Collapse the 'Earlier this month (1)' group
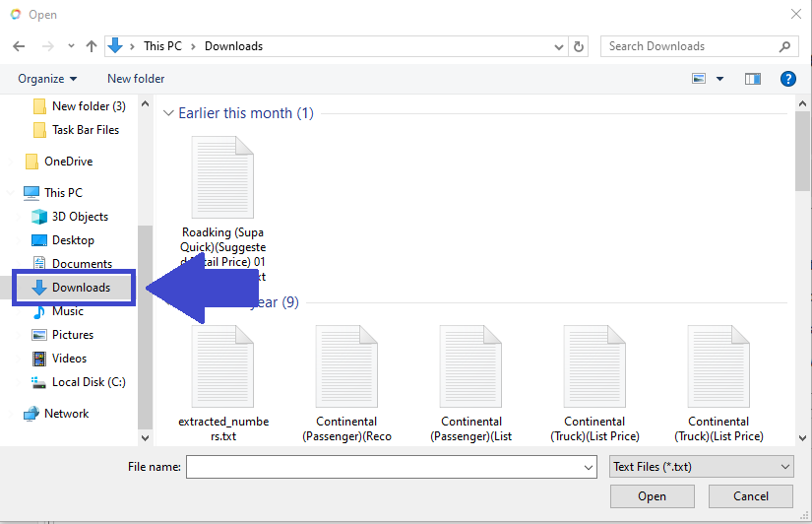 tap(168, 113)
